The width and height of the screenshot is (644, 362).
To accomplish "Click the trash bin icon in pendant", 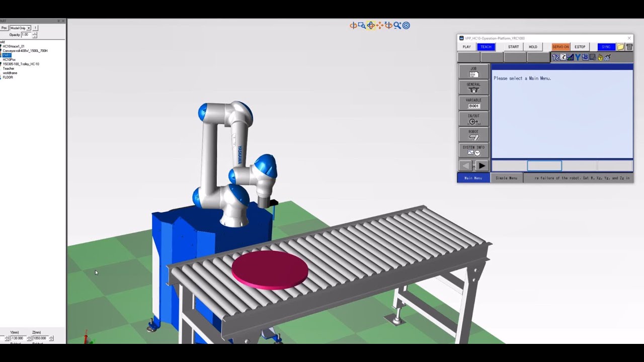I will (629, 47).
